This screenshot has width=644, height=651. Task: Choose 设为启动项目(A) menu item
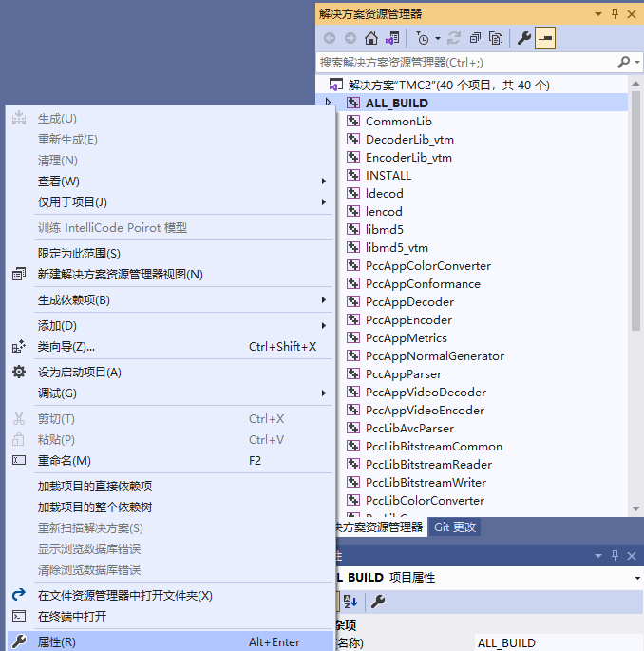point(170,373)
